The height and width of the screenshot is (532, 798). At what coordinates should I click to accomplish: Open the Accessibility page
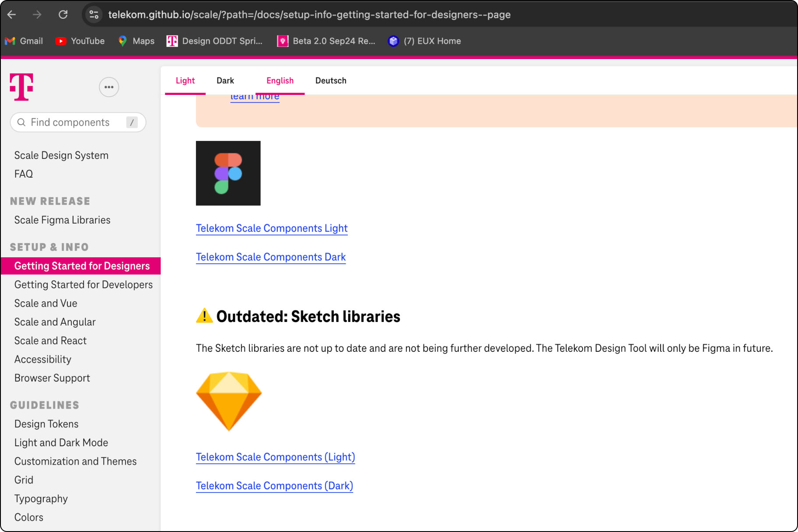pyautogui.click(x=43, y=360)
